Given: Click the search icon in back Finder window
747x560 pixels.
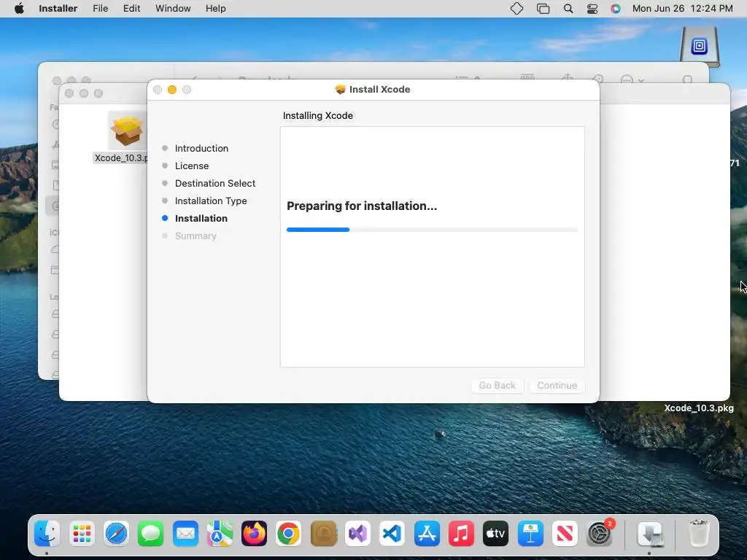Looking at the screenshot, I should 687,79.
